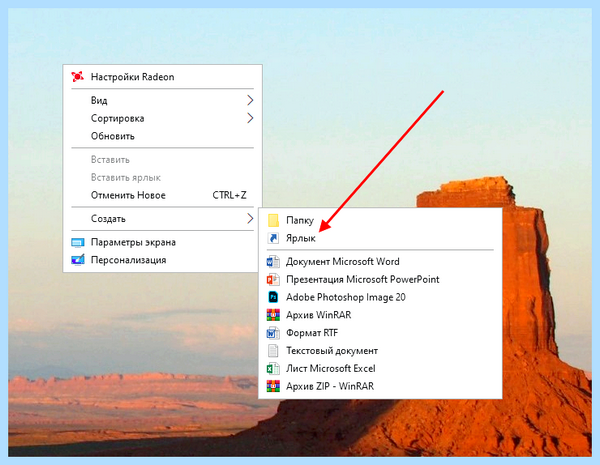Image resolution: width=600 pixels, height=465 pixels.
Task: Click the Photoshop Ps icon
Action: [273, 297]
